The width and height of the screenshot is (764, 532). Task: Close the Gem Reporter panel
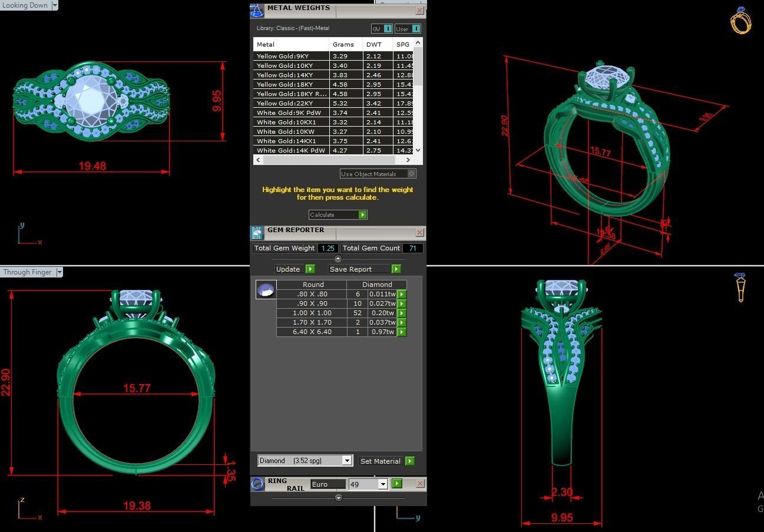click(x=419, y=233)
